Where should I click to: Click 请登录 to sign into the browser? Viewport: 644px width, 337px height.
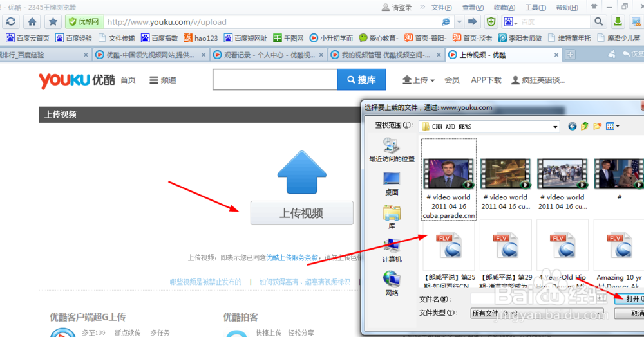[x=397, y=7]
